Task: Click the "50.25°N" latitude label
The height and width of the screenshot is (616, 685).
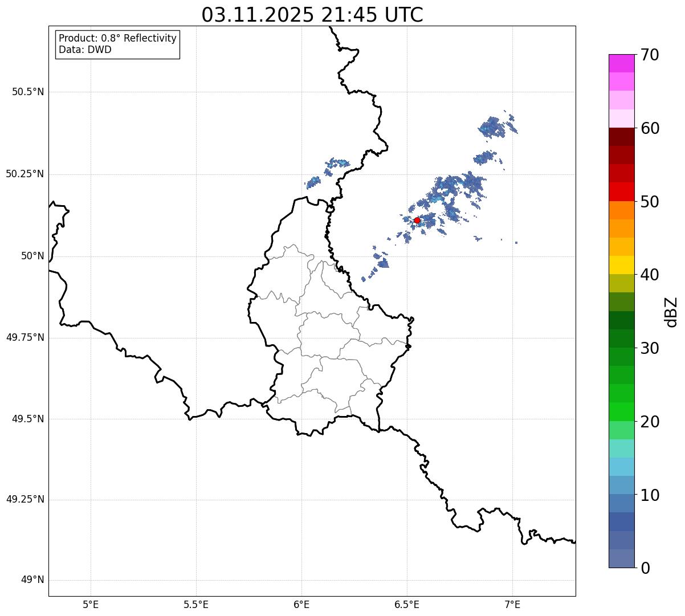Action: click(x=25, y=174)
